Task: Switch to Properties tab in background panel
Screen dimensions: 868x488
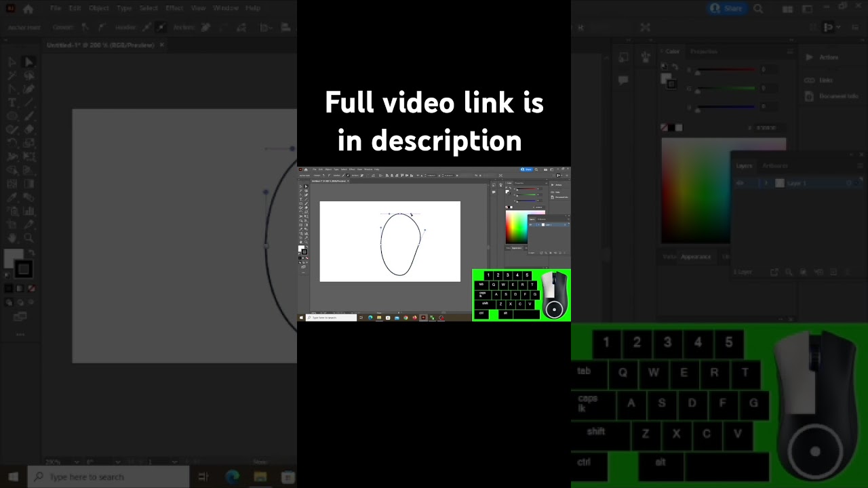Action: (x=703, y=52)
